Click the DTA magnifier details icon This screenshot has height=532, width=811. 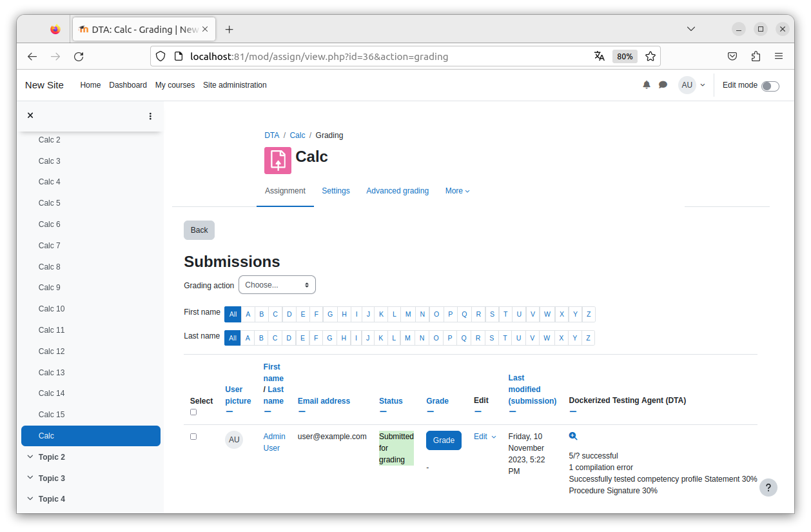tap(573, 437)
